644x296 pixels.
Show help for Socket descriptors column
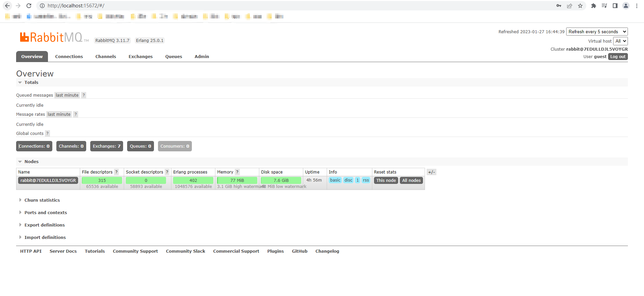tap(167, 172)
